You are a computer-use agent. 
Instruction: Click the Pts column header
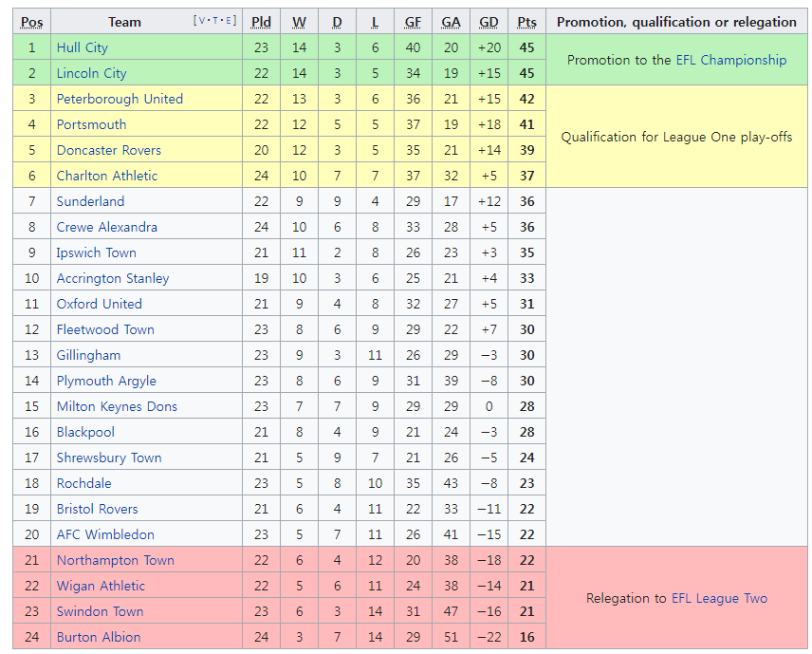[x=526, y=22]
